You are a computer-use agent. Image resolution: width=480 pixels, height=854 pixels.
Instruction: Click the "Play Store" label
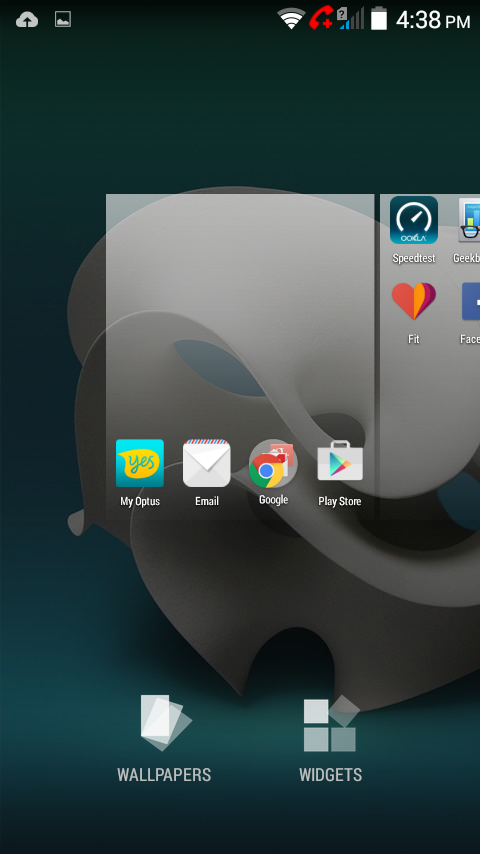tap(339, 501)
